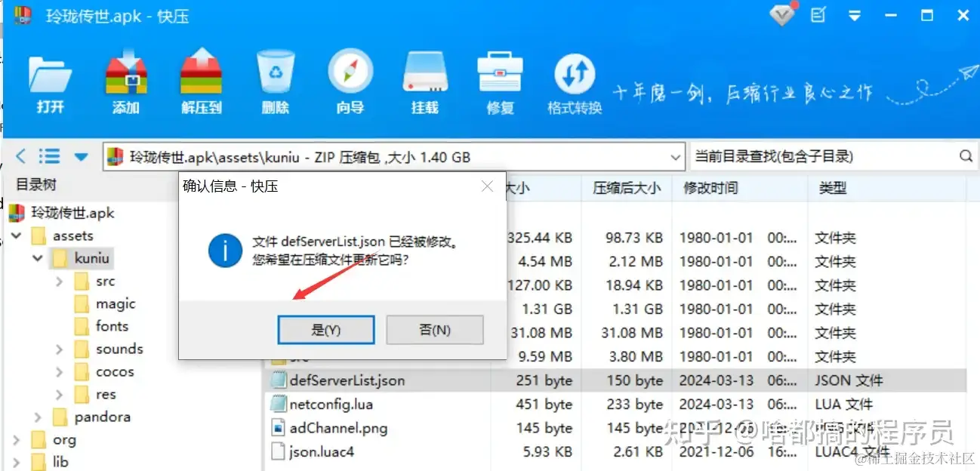Close the 确认信息 dialog with X

(488, 186)
